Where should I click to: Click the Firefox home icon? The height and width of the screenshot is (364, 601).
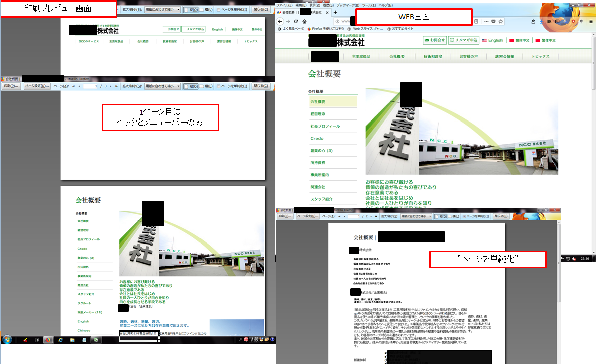click(305, 22)
